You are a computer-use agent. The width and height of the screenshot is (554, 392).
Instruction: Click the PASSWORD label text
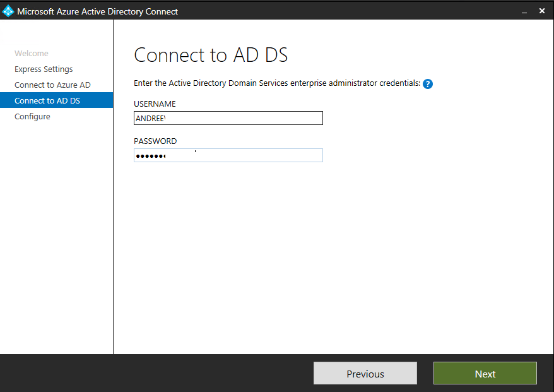point(155,141)
